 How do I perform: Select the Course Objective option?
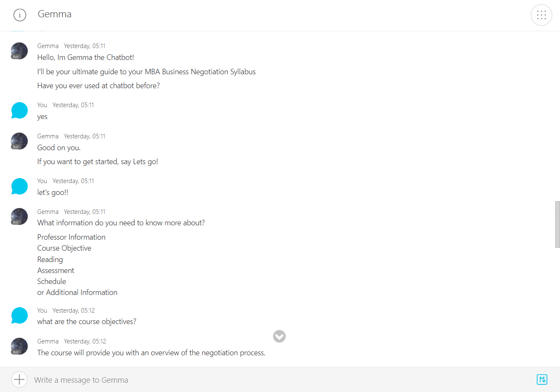tap(64, 248)
